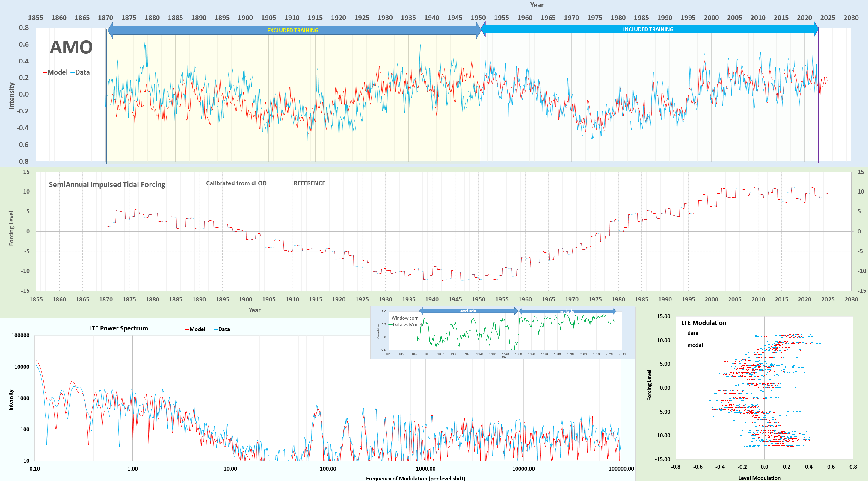868x481 pixels.
Task: Click the Data vs Model legend entry
Action: coord(406,324)
